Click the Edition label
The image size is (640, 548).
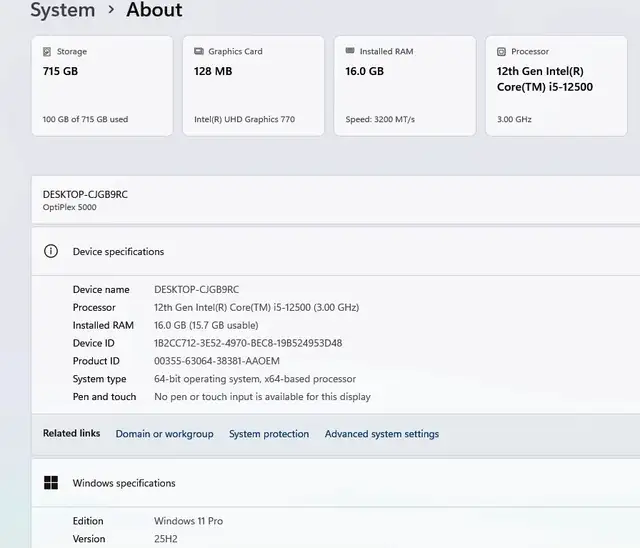[x=88, y=521]
